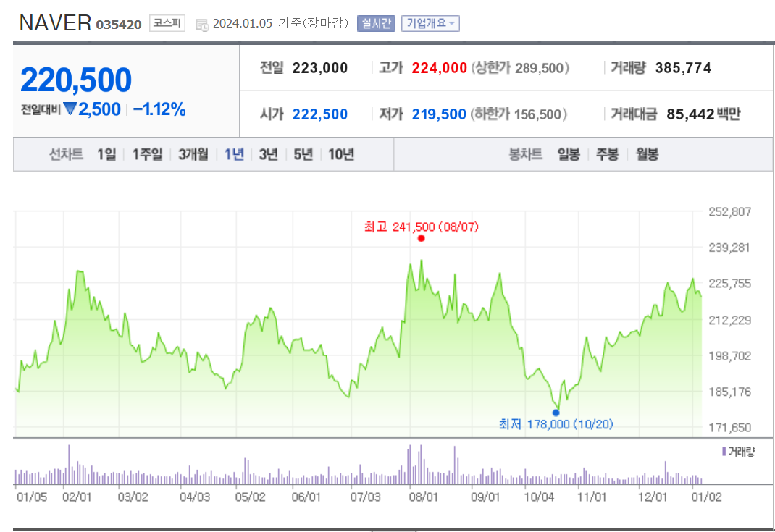
Task: Click the 전일 value 223,000
Action: tap(320, 68)
